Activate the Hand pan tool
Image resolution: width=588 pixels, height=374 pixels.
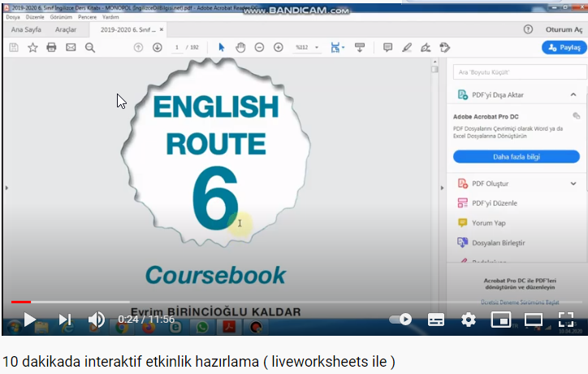pyautogui.click(x=240, y=47)
